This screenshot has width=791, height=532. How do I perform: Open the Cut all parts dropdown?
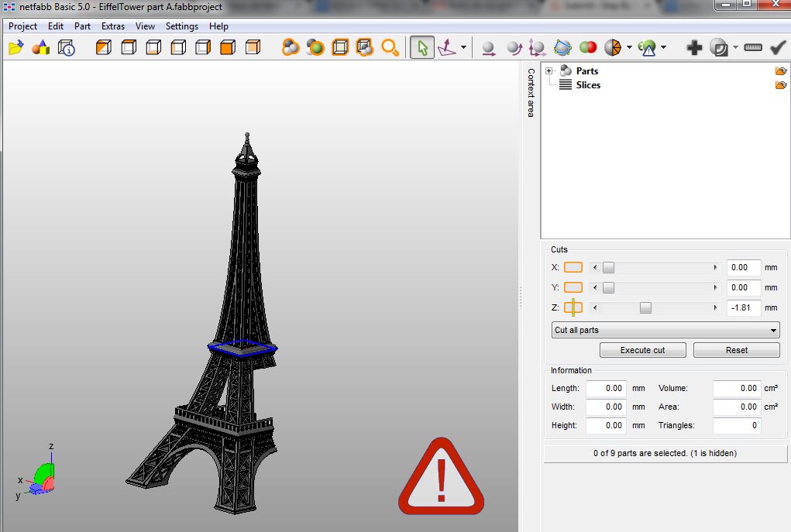[665, 330]
